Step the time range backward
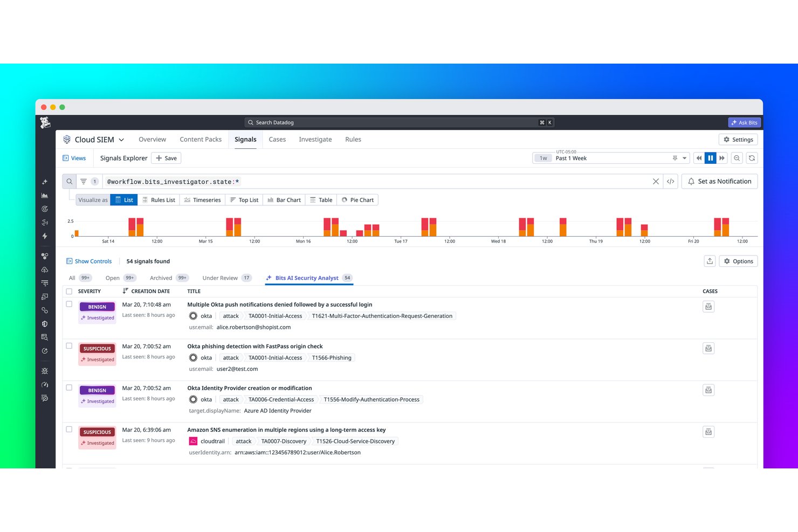 (x=699, y=158)
